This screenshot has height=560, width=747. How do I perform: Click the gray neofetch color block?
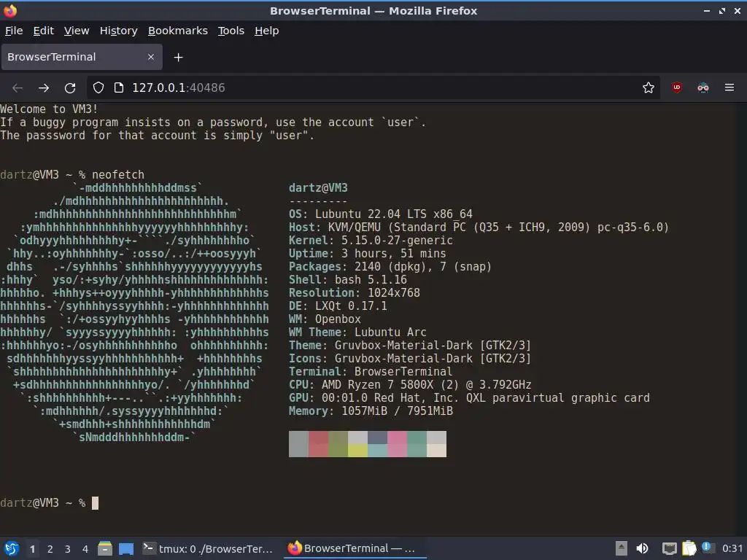pyautogui.click(x=298, y=444)
